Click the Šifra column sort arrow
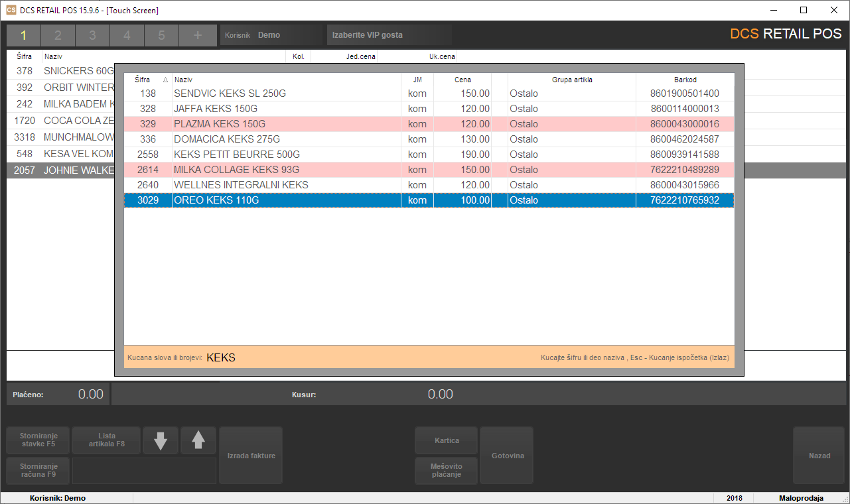The height and width of the screenshot is (504, 850). 165,80
